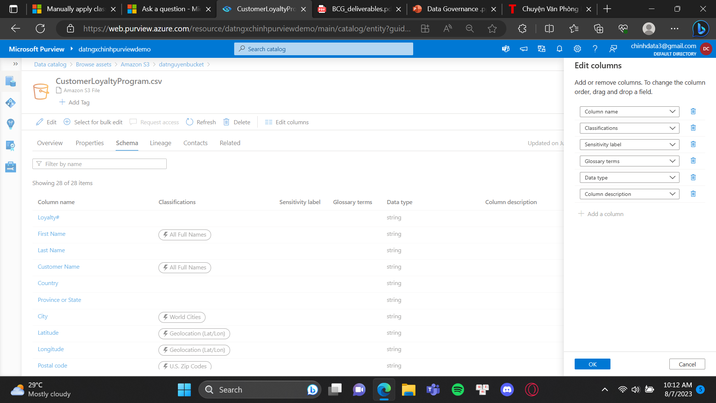The image size is (716, 403).
Task: Select the Schema tab
Action: 127,143
